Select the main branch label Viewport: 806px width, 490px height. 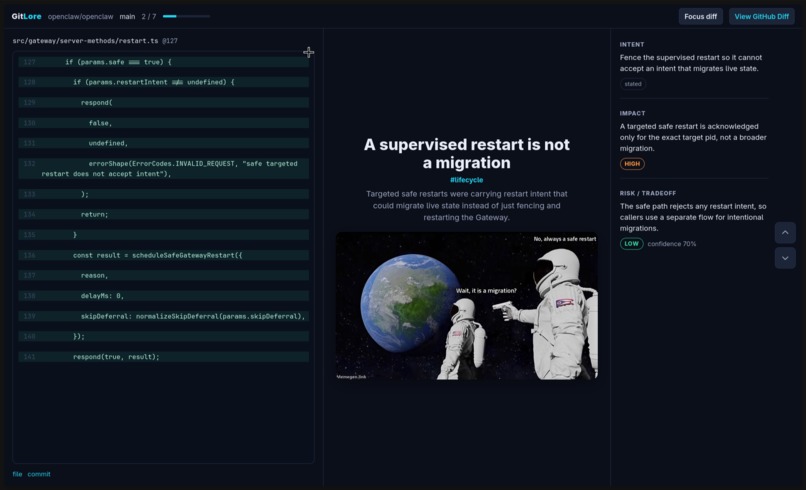(127, 16)
